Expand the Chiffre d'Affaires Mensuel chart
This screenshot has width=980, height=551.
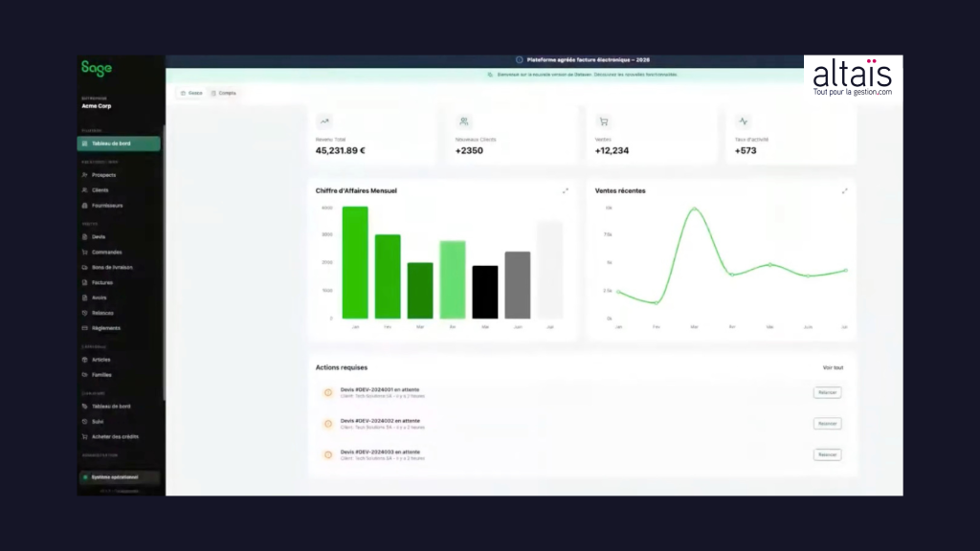coord(565,191)
